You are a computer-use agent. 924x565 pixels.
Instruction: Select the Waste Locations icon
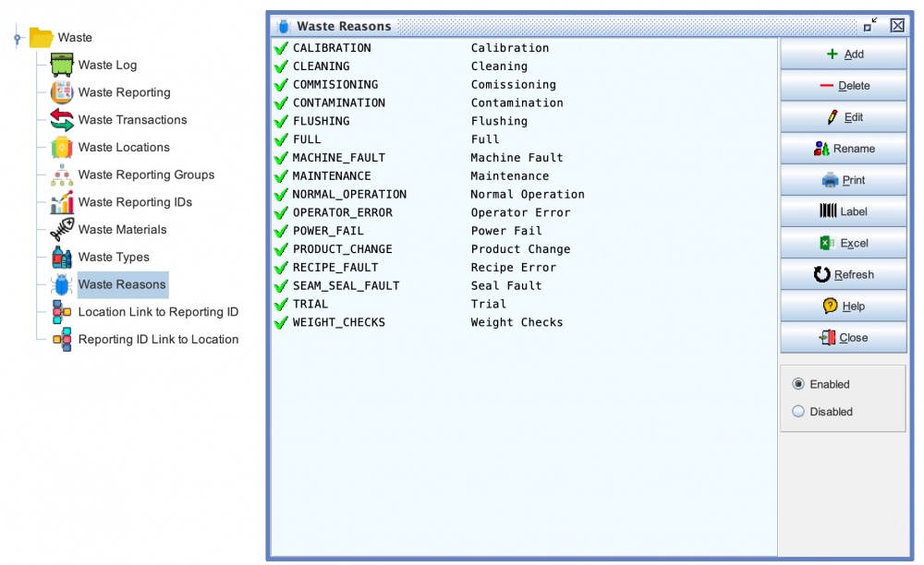62,148
